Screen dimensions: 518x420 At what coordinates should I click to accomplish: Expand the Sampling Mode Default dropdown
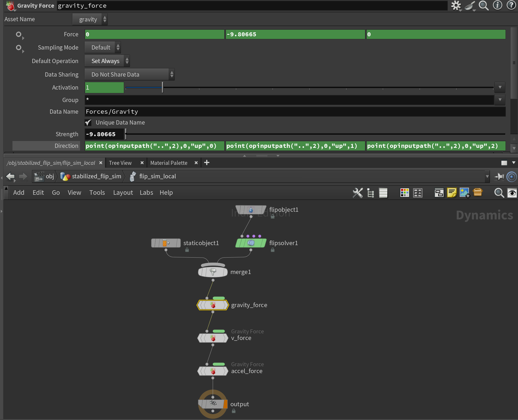[103, 48]
